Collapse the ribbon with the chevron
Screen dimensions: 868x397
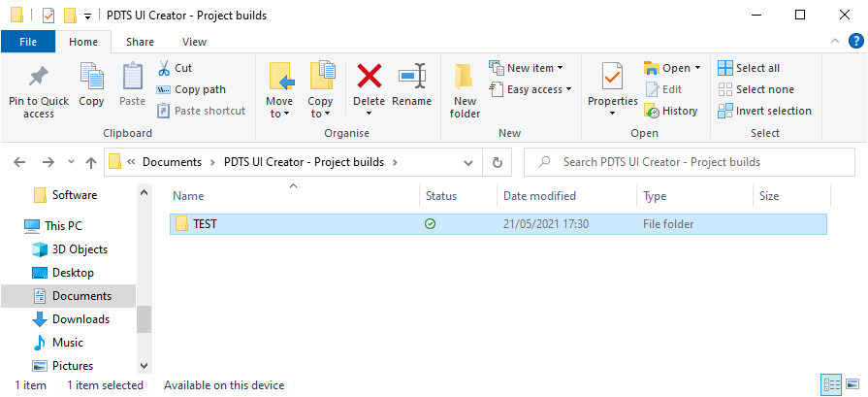click(x=835, y=41)
